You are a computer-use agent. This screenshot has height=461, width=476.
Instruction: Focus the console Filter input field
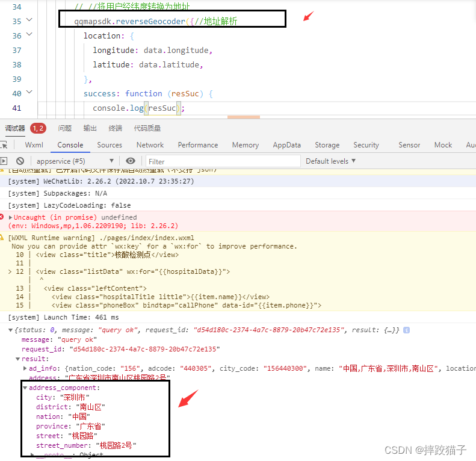point(223,161)
